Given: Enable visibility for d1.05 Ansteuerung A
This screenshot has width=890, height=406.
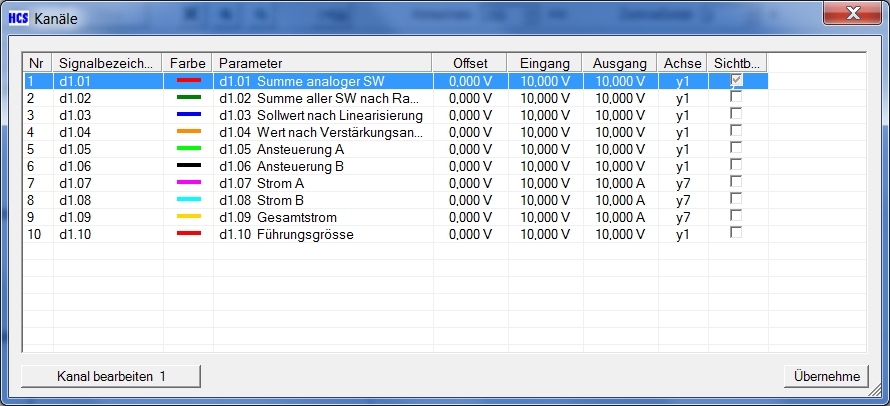Looking at the screenshot, I should pos(736,148).
